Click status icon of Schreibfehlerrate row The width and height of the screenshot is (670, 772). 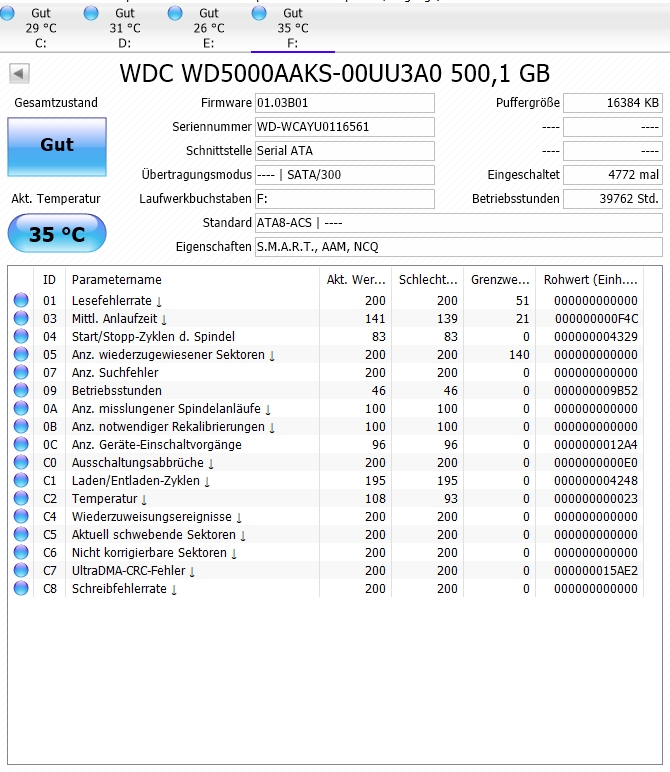(21, 589)
